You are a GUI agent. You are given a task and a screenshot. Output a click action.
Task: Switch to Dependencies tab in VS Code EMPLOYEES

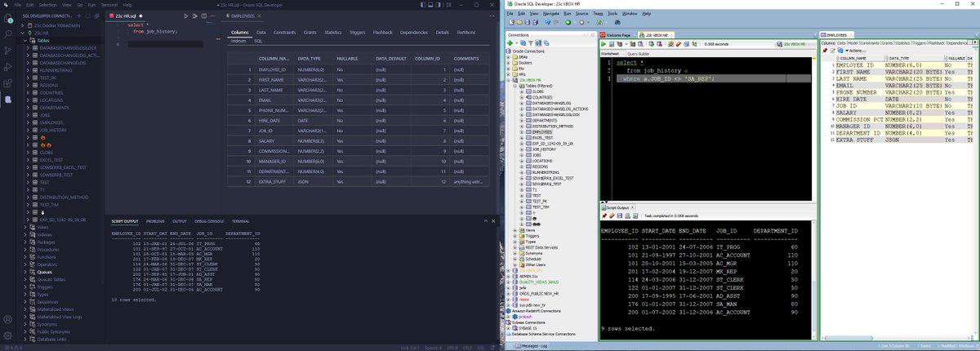(x=414, y=33)
